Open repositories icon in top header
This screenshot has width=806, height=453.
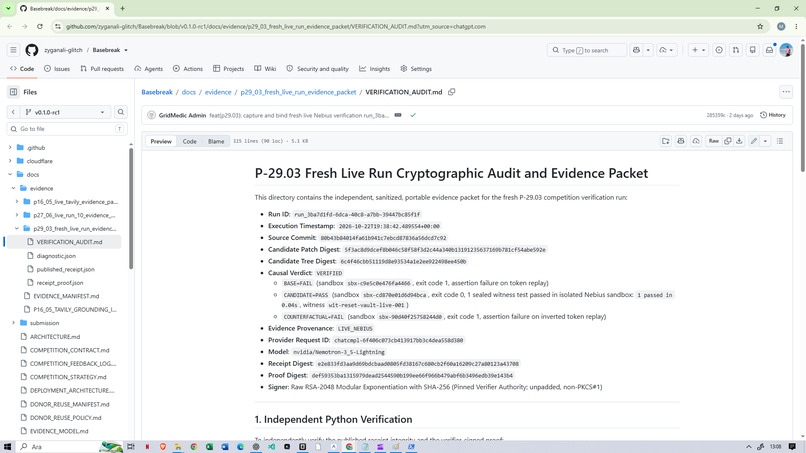[753, 50]
